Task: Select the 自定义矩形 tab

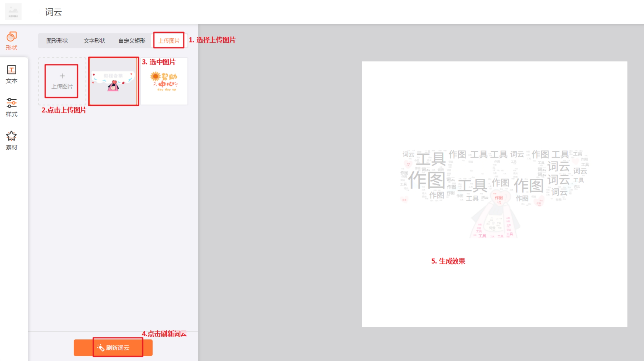Action: [132, 40]
